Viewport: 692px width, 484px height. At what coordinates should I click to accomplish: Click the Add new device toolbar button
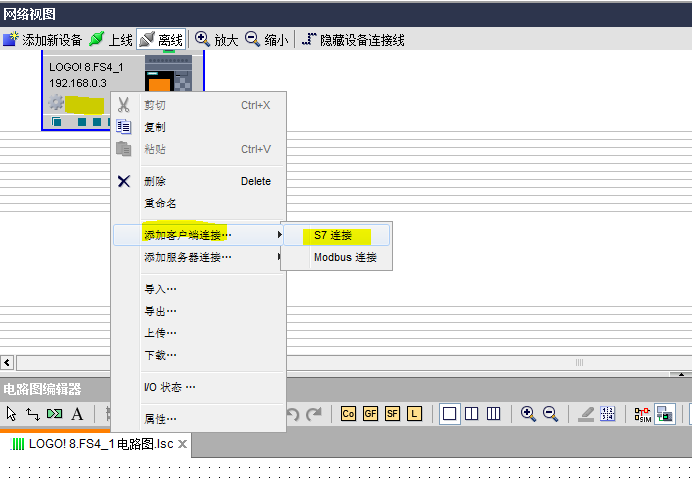pos(42,40)
